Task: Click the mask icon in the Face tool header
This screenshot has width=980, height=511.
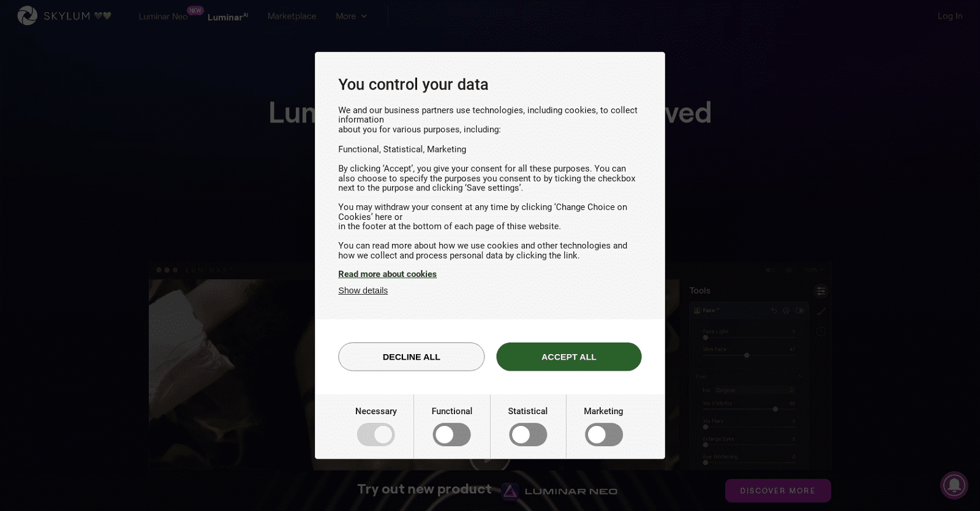Action: pos(800,311)
